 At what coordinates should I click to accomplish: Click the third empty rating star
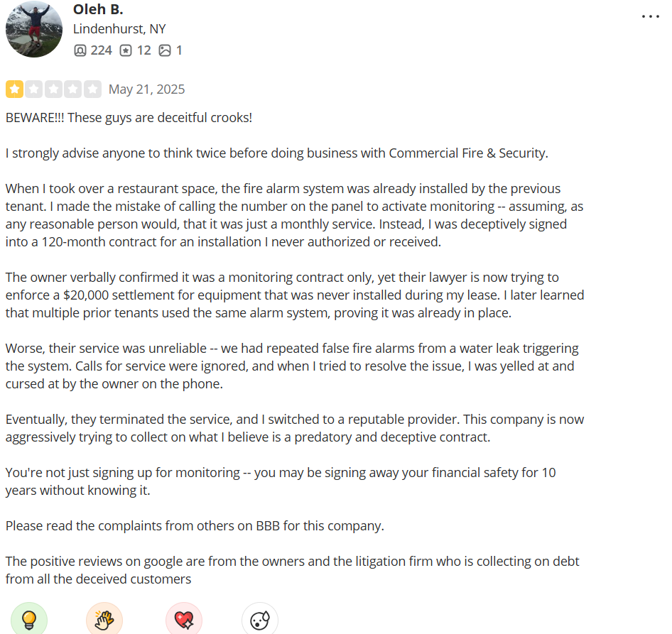coord(53,89)
